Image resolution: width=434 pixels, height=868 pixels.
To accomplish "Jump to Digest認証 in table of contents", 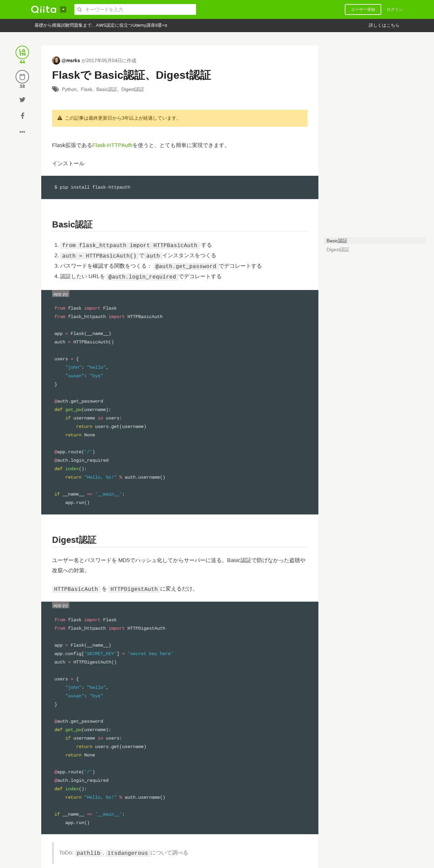I will 338,249.
